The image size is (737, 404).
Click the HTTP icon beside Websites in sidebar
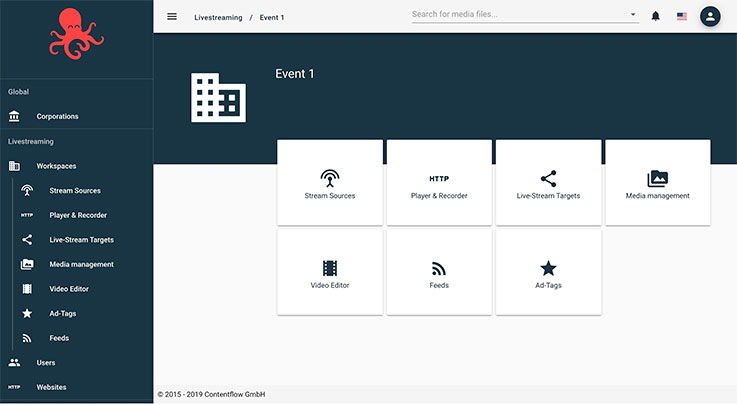pos(14,387)
